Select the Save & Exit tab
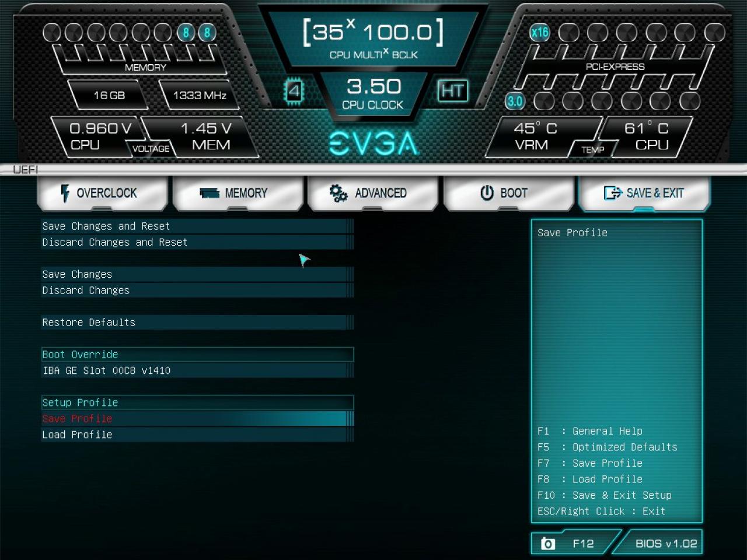747x560 pixels. point(644,193)
